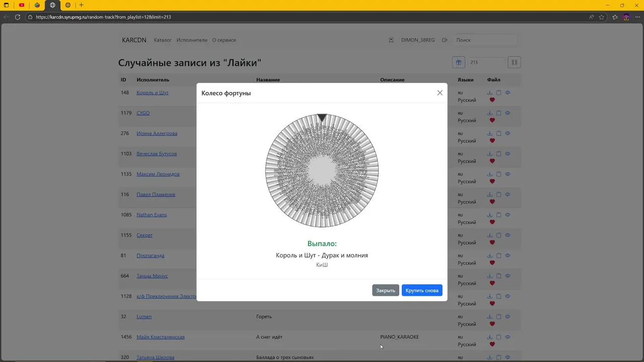The height and width of the screenshot is (362, 644).
Task: Click the bookmark icon before DIMON_38REG
Action: tap(391, 40)
